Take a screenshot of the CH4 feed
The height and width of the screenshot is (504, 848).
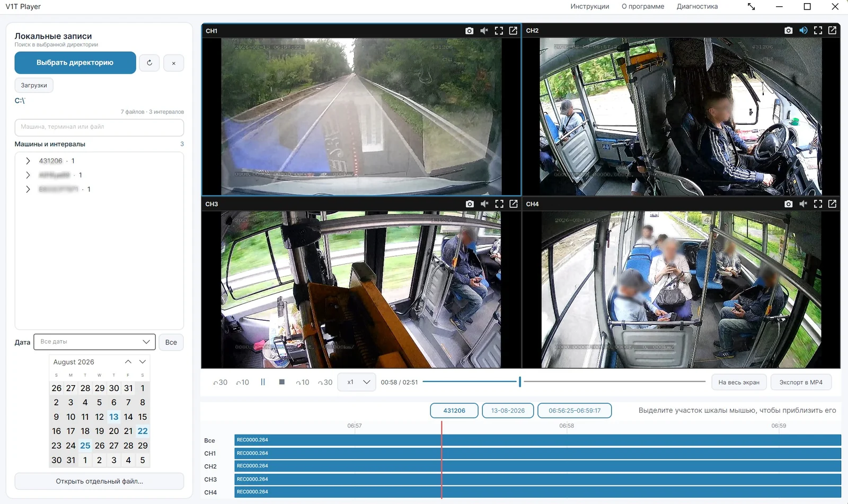pyautogui.click(x=788, y=204)
